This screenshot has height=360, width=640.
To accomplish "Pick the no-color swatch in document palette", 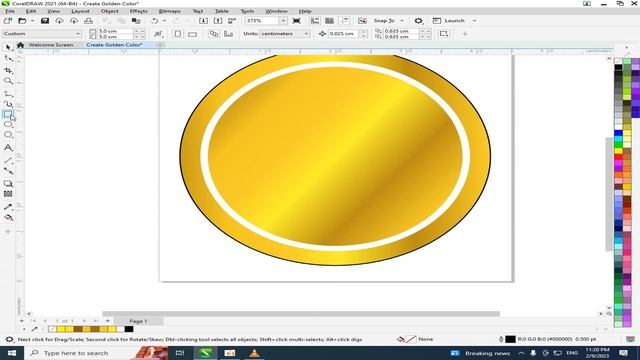I will tap(52, 329).
